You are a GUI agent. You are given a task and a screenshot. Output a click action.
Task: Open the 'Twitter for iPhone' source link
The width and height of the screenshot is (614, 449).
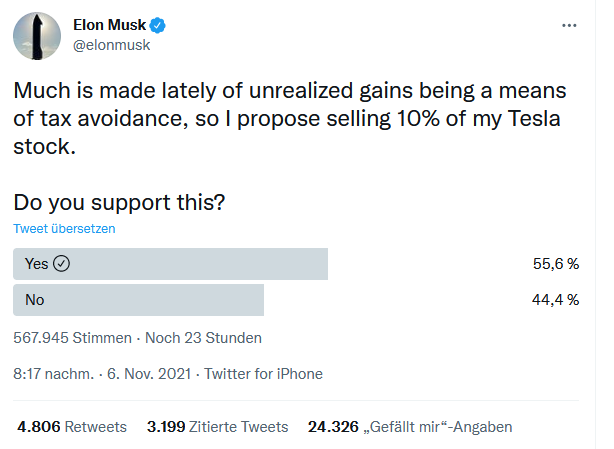[264, 374]
